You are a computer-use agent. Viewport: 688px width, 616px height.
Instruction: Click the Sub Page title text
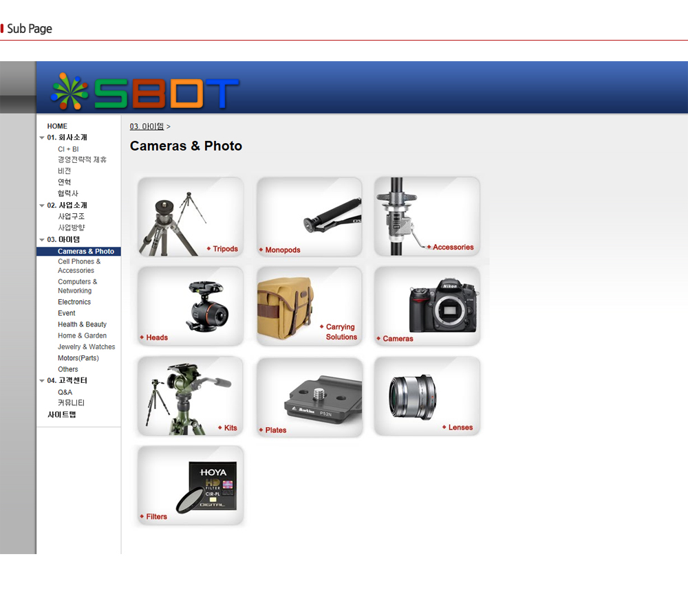[x=30, y=28]
